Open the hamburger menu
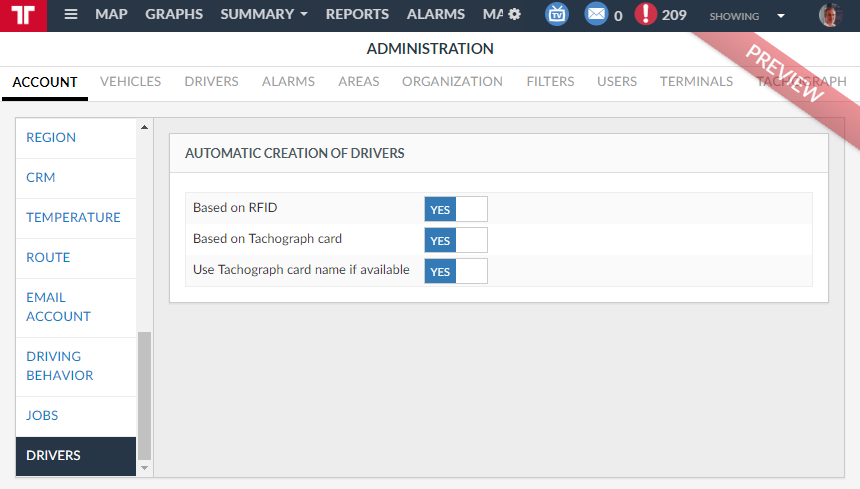 pyautogui.click(x=70, y=15)
